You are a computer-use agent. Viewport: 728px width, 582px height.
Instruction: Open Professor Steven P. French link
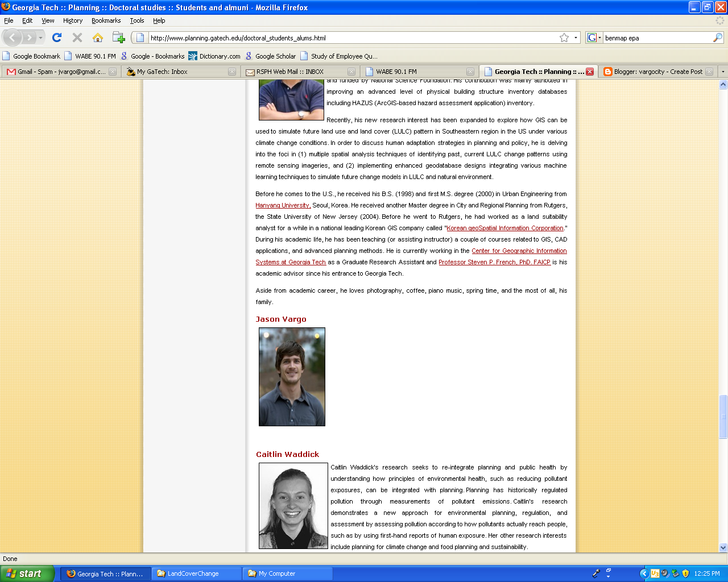(x=494, y=262)
